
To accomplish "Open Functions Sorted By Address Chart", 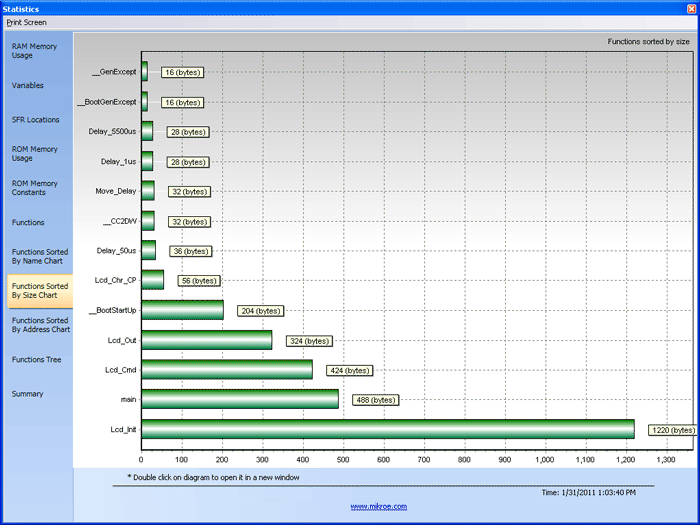I will 41,325.
